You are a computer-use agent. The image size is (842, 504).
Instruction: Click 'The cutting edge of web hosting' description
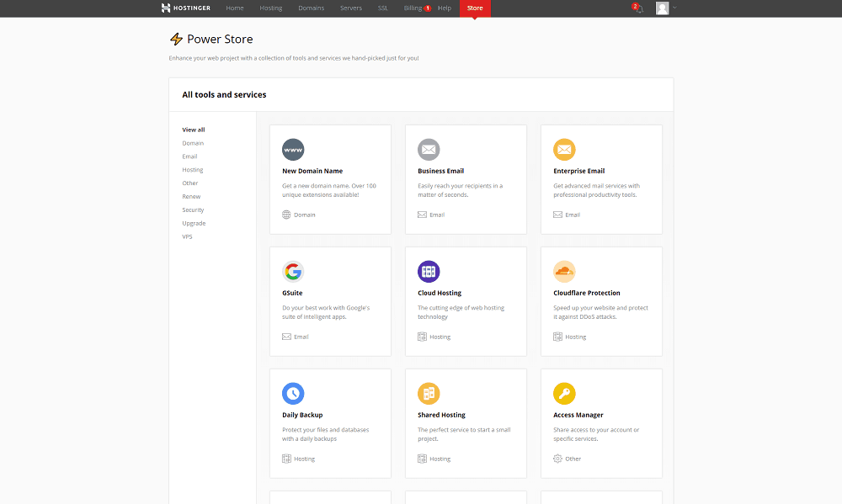coord(461,312)
